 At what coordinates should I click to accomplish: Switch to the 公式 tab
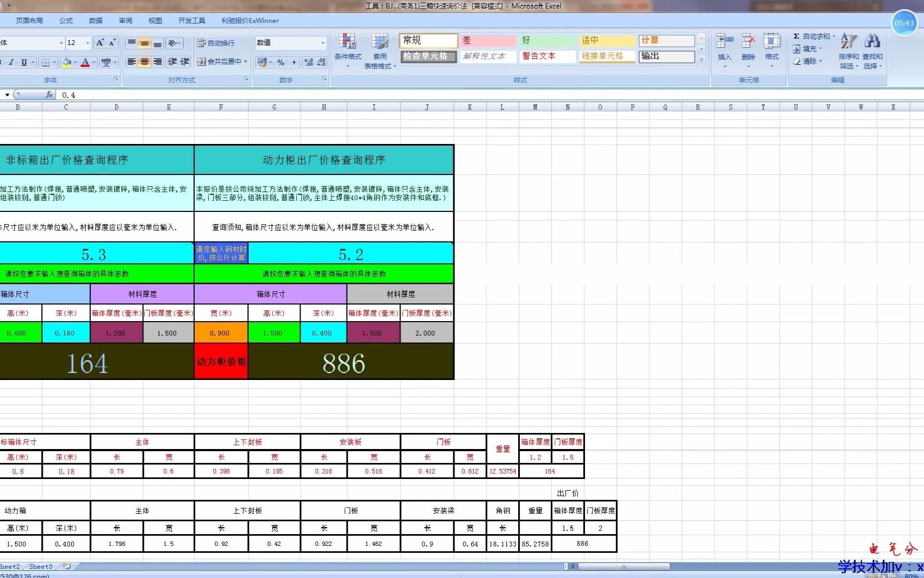click(66, 21)
